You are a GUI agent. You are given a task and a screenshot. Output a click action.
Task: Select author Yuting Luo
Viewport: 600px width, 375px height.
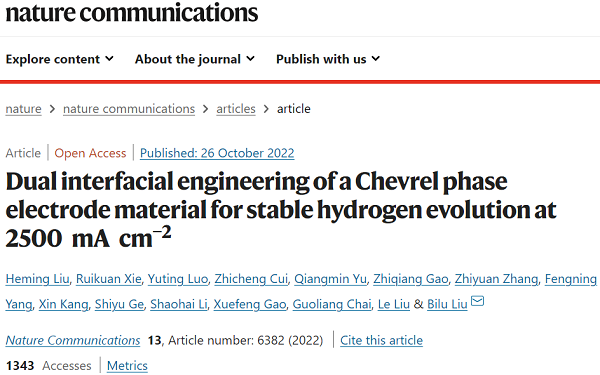178,279
